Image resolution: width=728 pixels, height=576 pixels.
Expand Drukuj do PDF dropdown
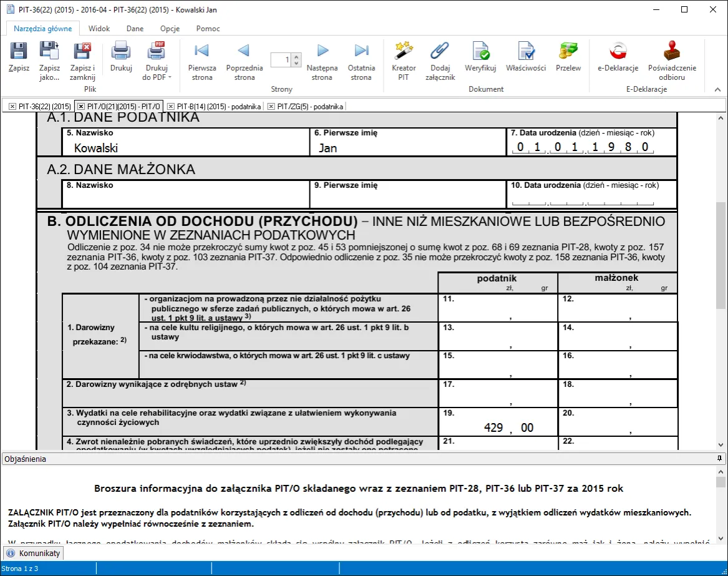coord(170,77)
